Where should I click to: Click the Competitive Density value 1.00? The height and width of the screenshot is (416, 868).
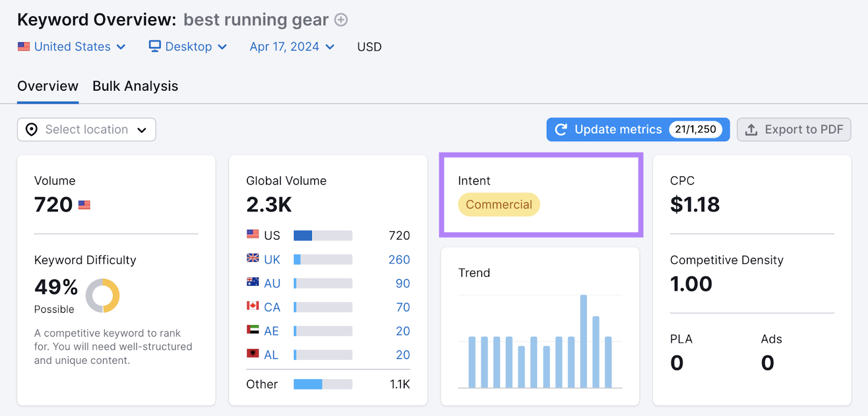pos(691,284)
